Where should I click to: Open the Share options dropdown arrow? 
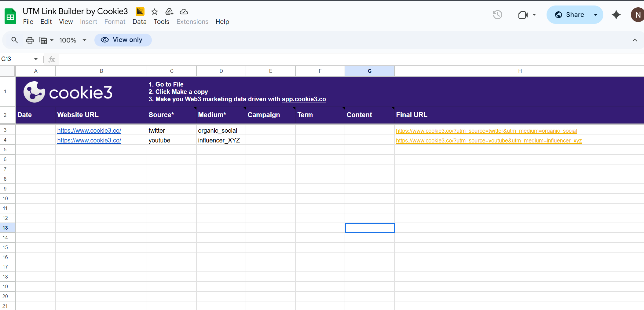(595, 15)
